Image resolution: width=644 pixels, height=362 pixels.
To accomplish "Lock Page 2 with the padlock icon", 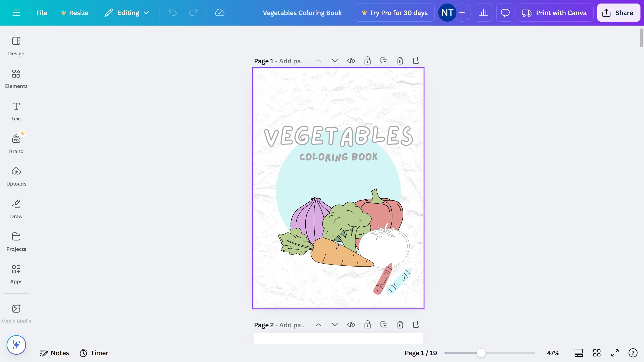I will [x=367, y=325].
